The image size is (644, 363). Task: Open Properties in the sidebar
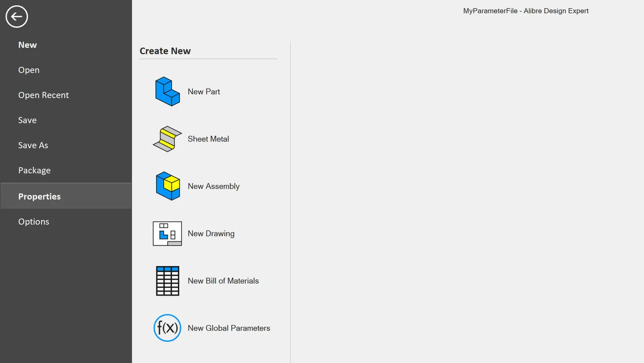point(66,196)
